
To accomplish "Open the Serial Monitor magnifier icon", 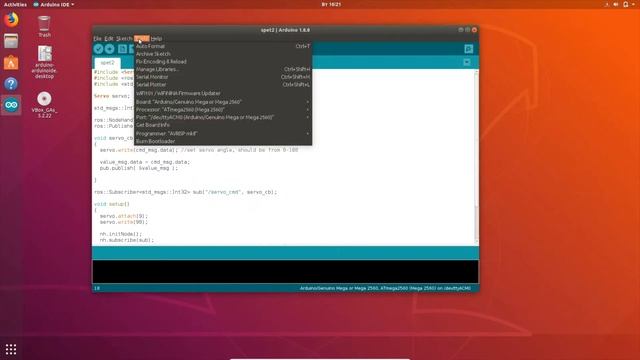I will click(x=469, y=49).
